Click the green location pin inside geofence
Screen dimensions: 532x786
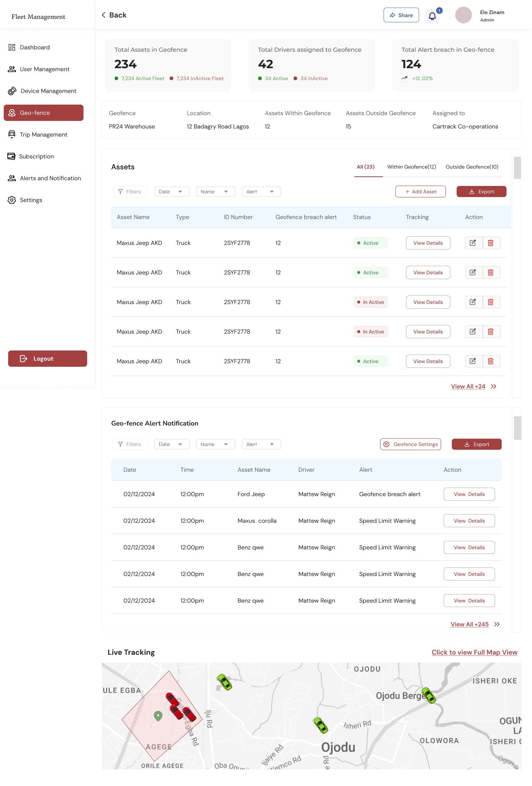[158, 716]
